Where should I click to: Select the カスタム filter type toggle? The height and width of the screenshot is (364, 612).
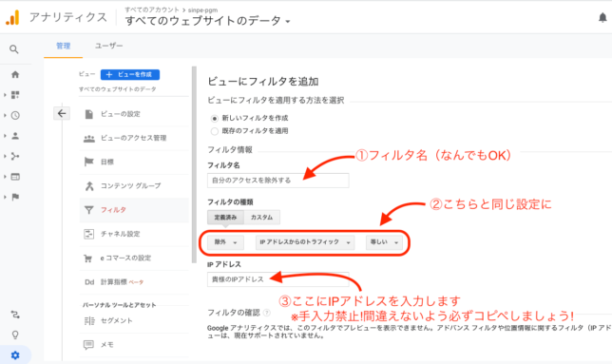[x=262, y=218]
